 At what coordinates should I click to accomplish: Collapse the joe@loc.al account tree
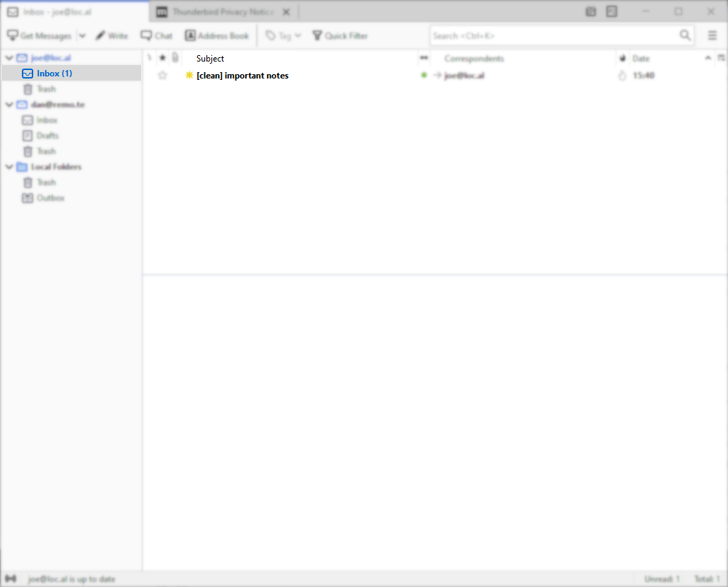(8, 57)
